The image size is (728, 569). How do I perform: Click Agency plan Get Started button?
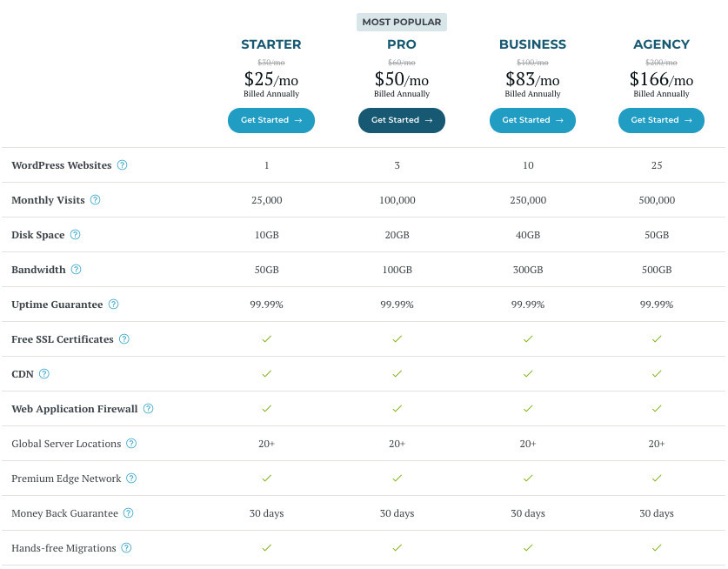661,120
